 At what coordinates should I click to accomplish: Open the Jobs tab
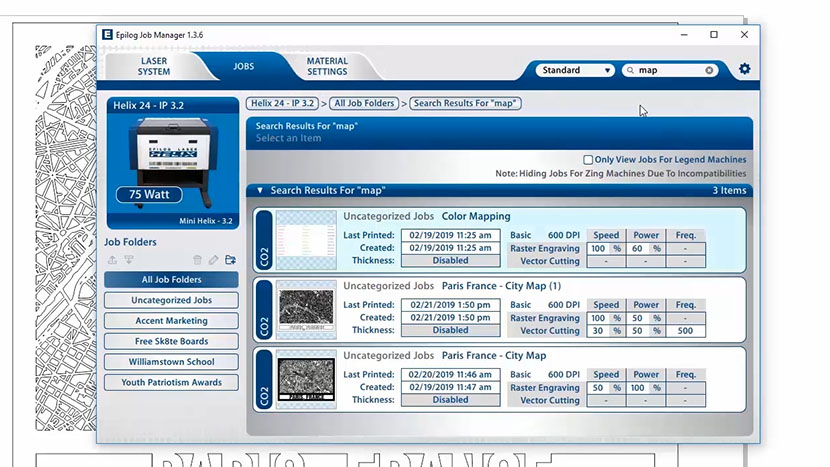pyautogui.click(x=243, y=66)
